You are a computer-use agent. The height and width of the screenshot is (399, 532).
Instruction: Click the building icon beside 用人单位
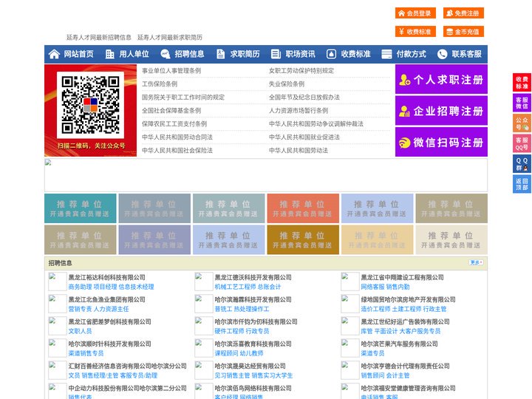(109, 54)
